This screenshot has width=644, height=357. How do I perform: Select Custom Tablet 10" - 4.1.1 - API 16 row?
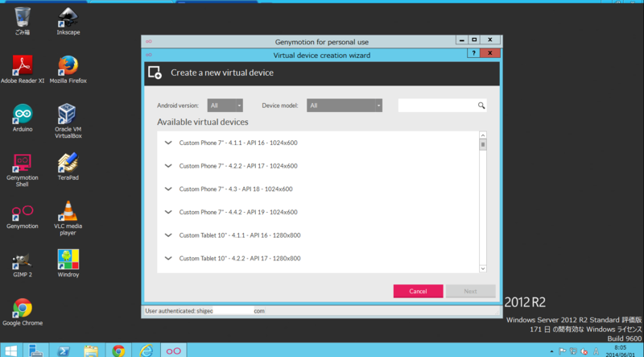(318, 235)
